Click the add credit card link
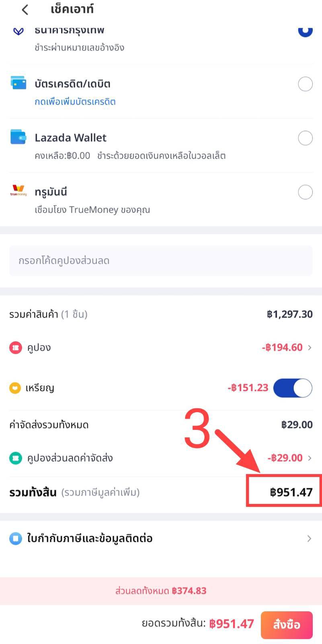 coord(75,102)
